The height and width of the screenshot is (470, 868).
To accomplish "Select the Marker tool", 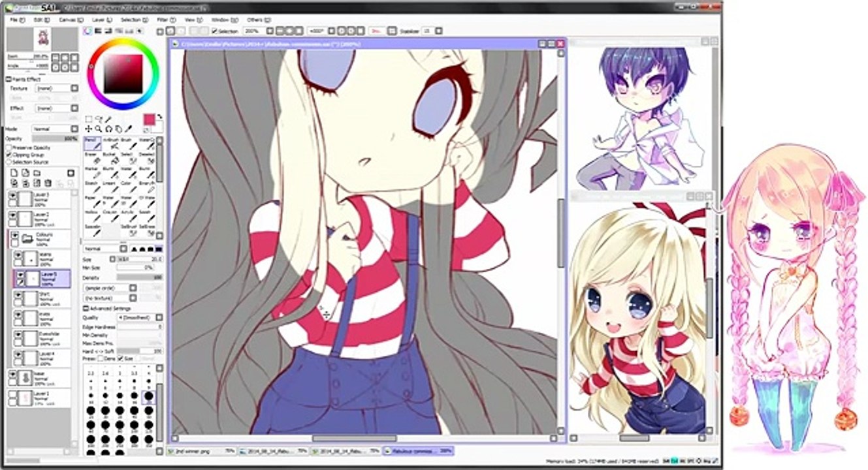I will (91, 172).
